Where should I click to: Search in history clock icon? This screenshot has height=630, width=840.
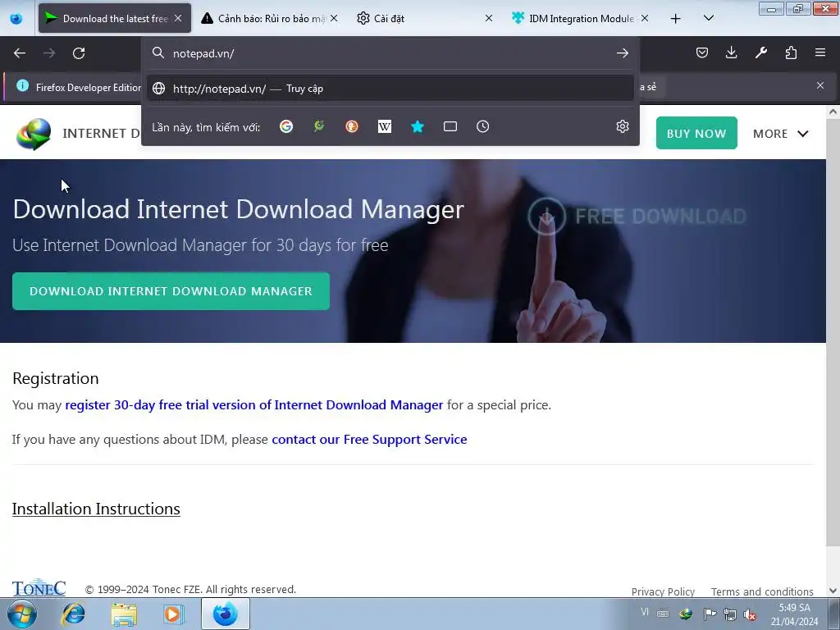(482, 126)
